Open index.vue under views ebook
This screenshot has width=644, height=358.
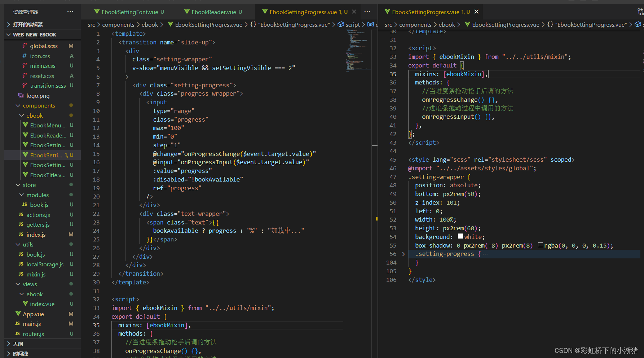tap(42, 304)
